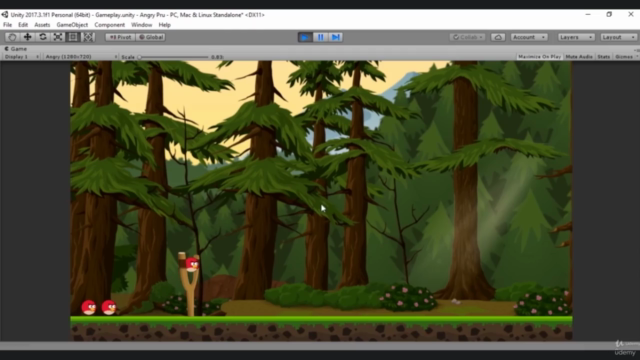This screenshot has width=640, height=360.
Task: Open the Angry (1280x720) aspect dropdown
Action: 81,57
